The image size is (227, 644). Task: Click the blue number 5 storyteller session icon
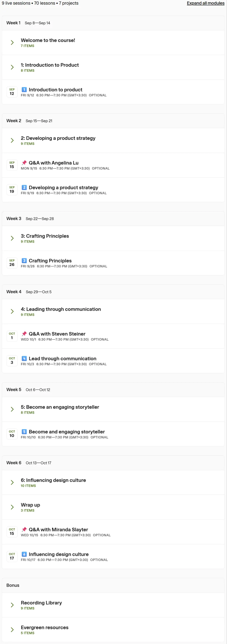tap(24, 432)
